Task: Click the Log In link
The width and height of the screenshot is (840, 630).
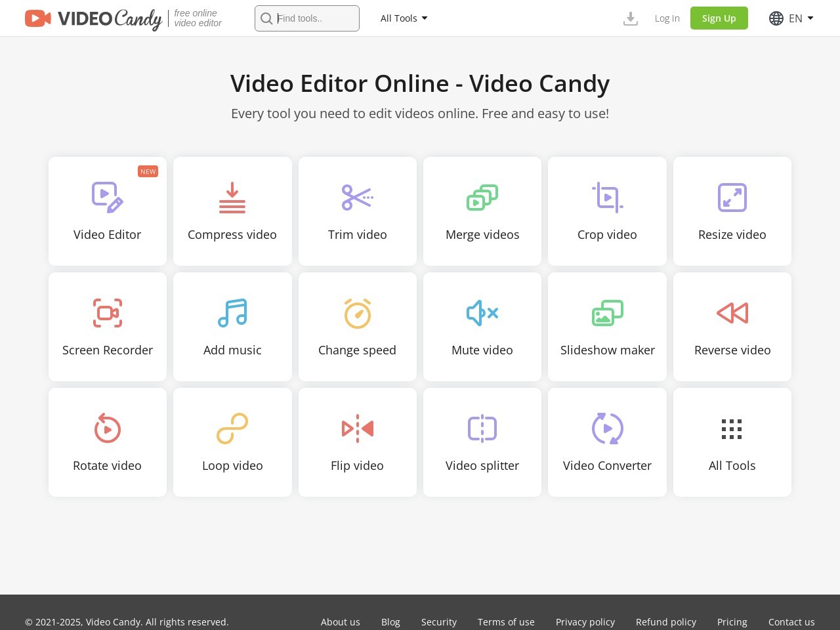Action: click(x=667, y=18)
